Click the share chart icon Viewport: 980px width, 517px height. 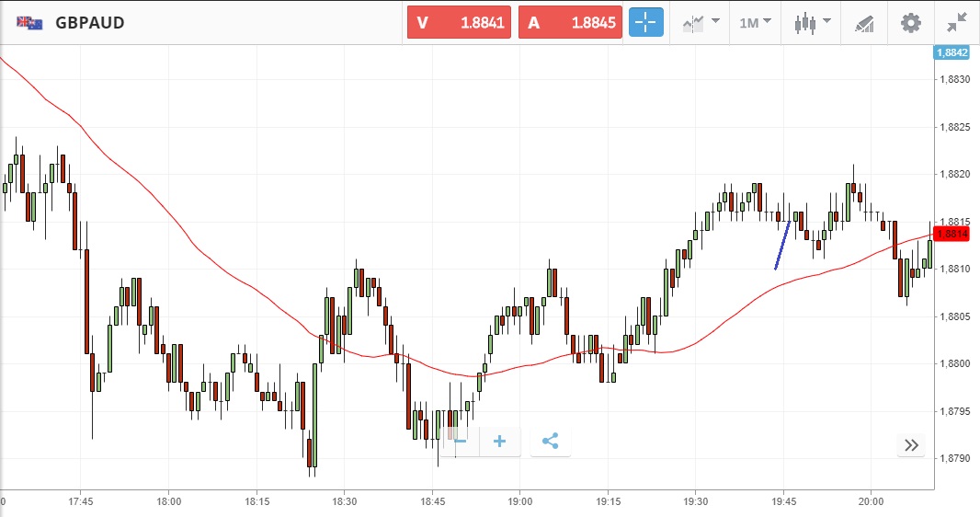550,442
